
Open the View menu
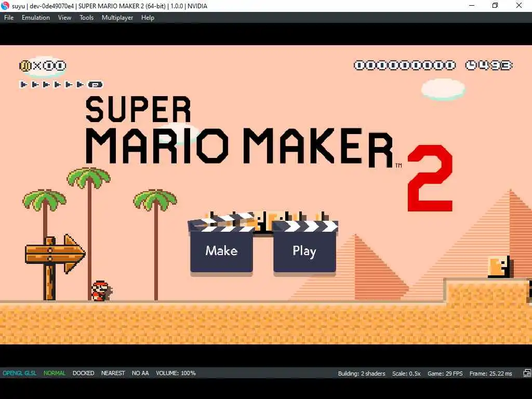click(64, 18)
